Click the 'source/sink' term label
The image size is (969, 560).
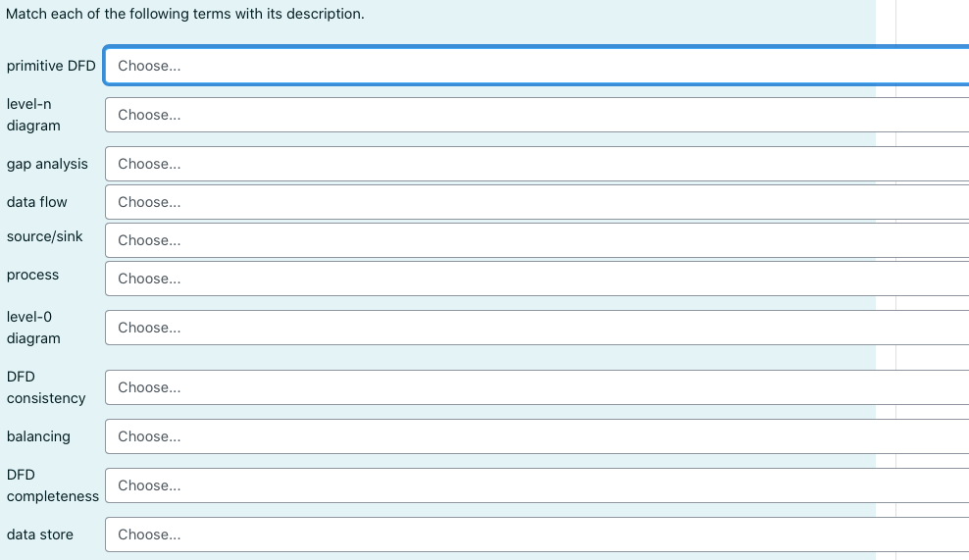tap(44, 236)
